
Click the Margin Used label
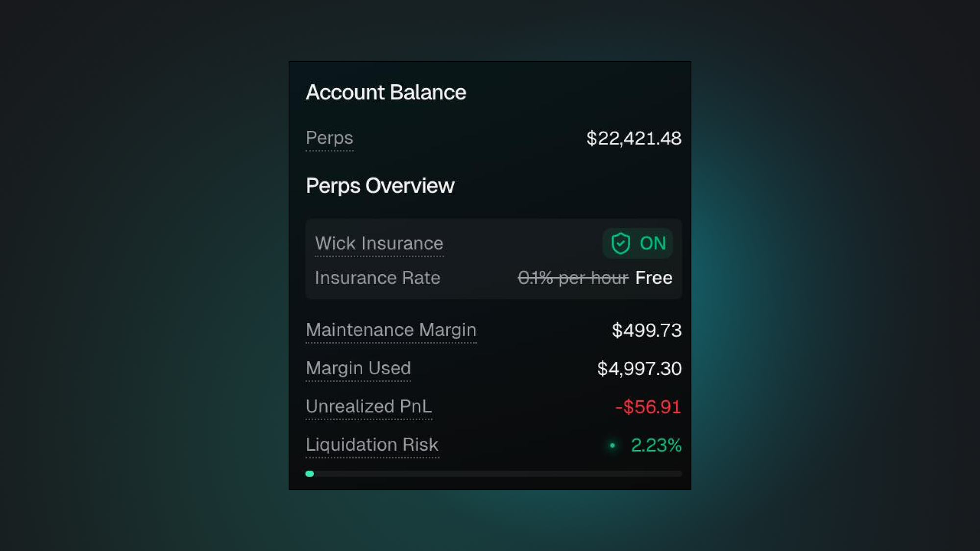tap(358, 368)
